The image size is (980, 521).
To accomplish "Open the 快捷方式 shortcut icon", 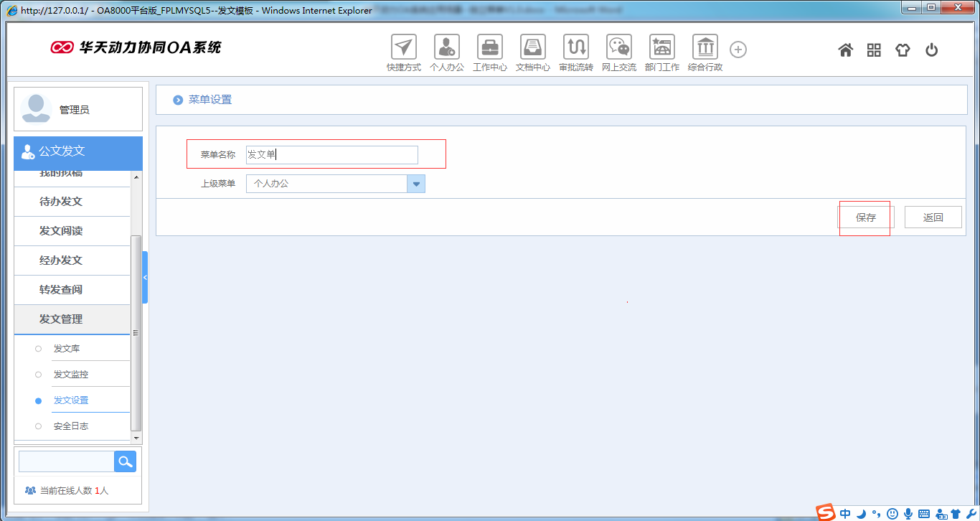I will tap(404, 47).
